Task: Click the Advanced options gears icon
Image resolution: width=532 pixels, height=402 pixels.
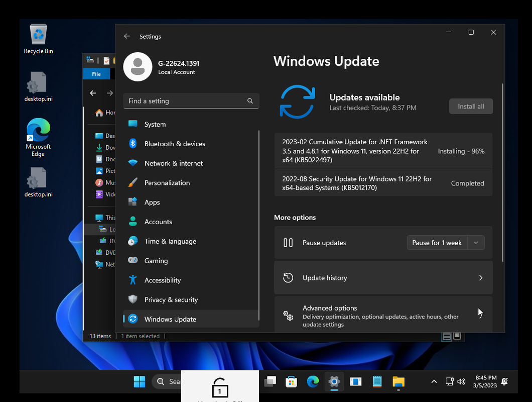Action: [288, 316]
